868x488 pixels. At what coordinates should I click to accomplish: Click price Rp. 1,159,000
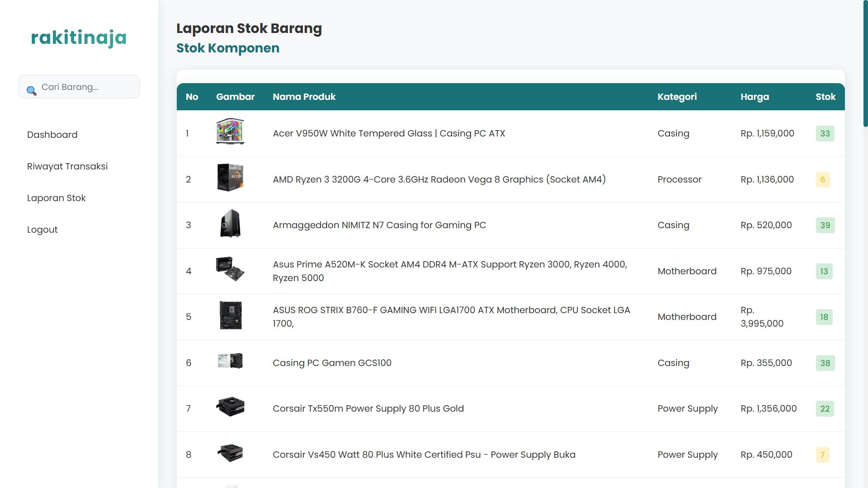pyautogui.click(x=767, y=133)
